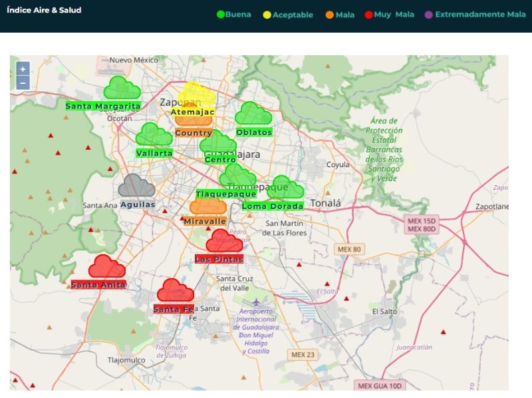Open the Miravalle orange cloud marker
Screen dimensions: 532x398
click(x=207, y=206)
